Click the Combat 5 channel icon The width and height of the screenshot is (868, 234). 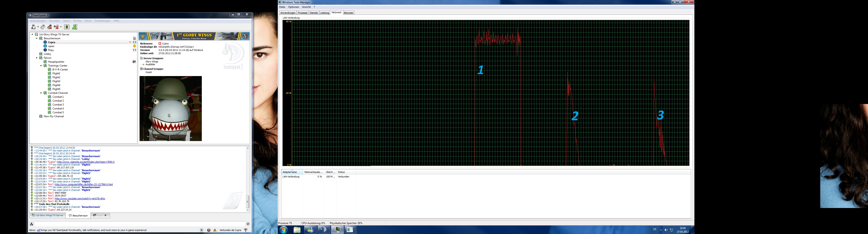click(x=49, y=113)
